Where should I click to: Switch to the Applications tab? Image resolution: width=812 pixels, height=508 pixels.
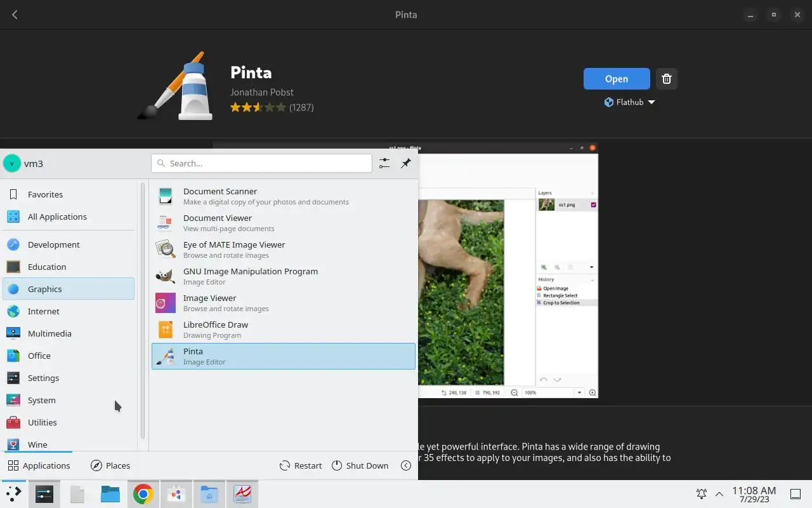(x=39, y=465)
